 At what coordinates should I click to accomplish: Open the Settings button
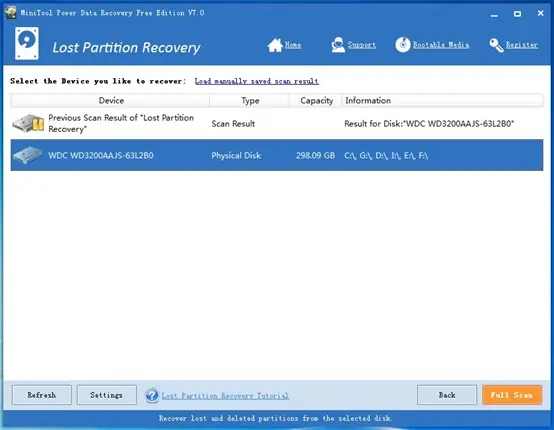tap(106, 395)
